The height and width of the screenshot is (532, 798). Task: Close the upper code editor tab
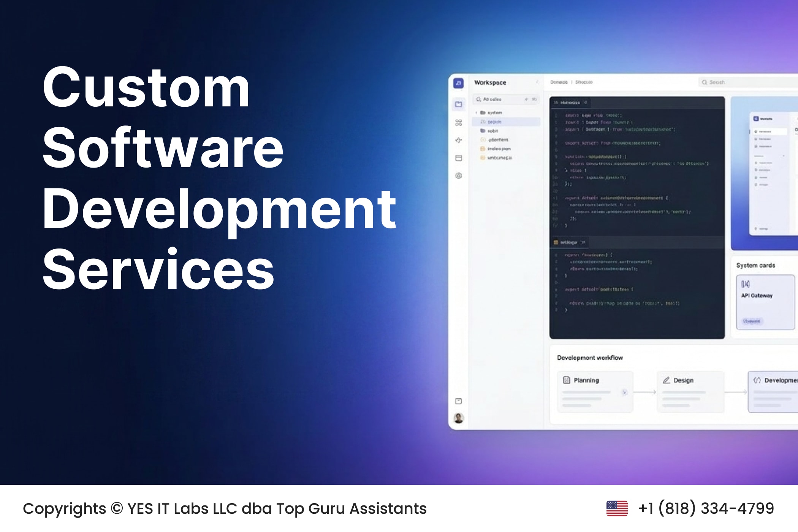(586, 103)
